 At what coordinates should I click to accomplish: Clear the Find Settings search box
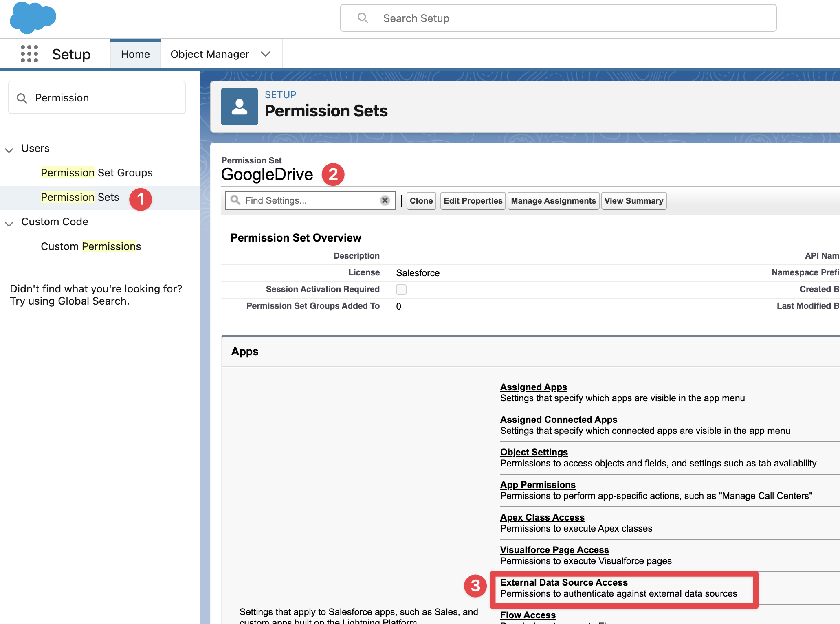[385, 200]
